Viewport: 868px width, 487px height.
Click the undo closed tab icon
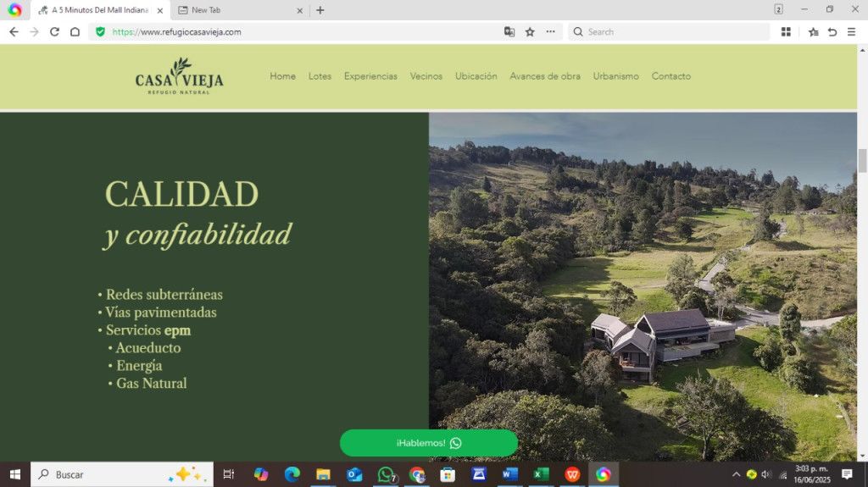click(x=832, y=32)
